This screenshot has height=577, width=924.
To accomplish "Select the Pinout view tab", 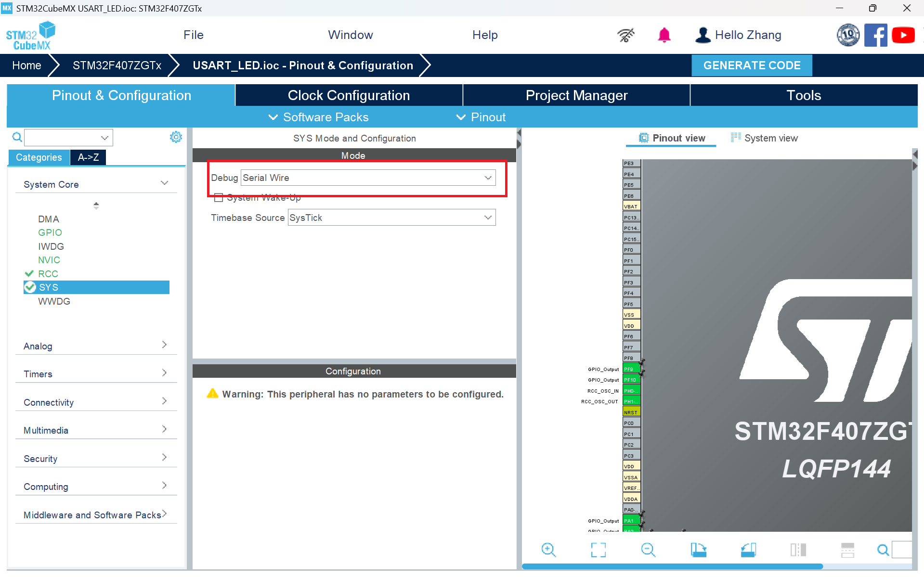I will (x=671, y=138).
